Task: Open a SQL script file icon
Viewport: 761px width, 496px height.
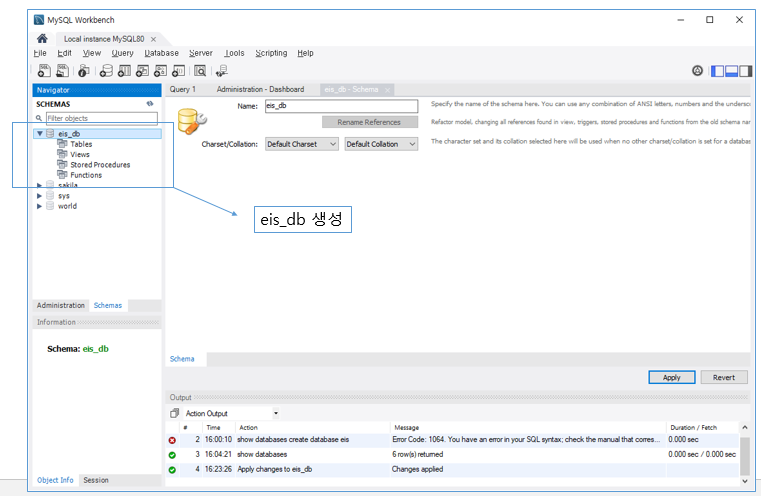Action: (62, 71)
